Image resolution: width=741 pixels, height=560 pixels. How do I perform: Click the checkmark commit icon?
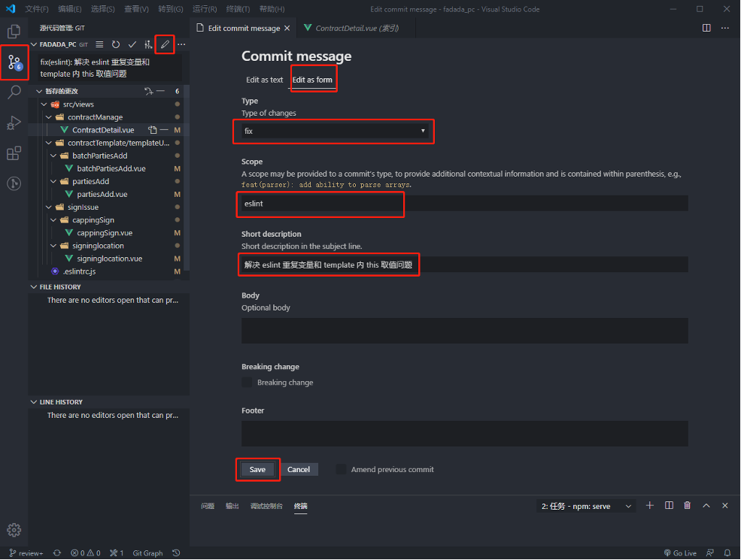click(x=132, y=44)
